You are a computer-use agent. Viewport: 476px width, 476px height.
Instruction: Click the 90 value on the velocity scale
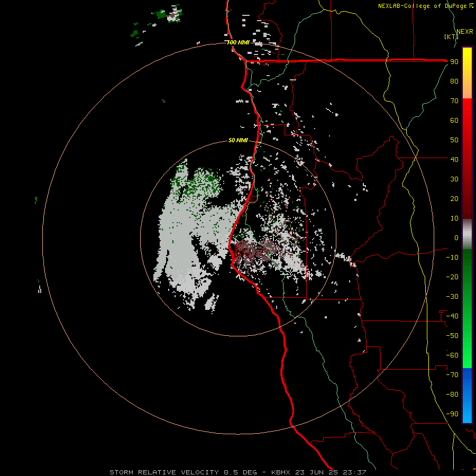[454, 62]
